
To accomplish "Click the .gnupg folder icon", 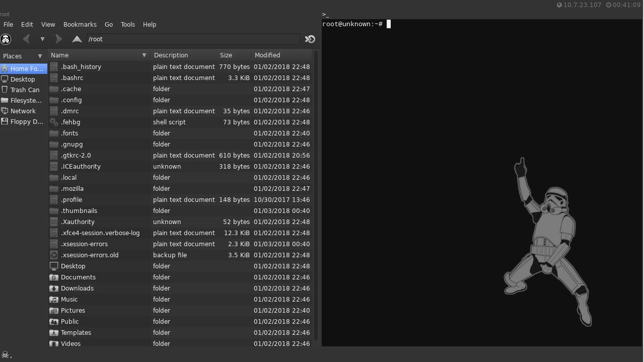I will point(54,144).
